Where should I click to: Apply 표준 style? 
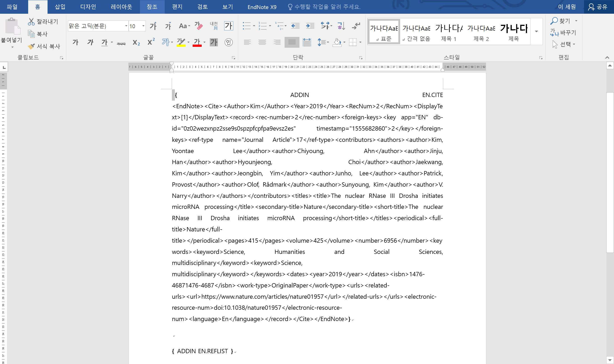coord(384,31)
